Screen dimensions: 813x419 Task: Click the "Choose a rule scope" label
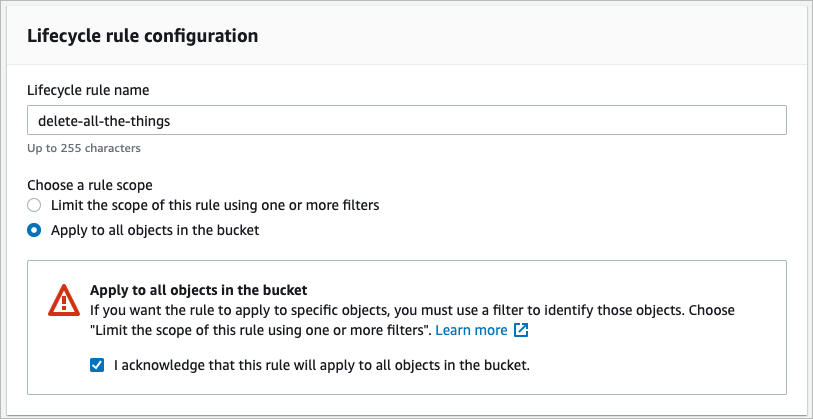pyautogui.click(x=93, y=184)
